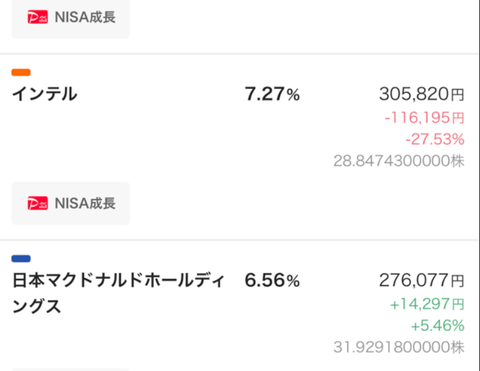Click the -27.53% loss percentage
Image resolution: width=480 pixels, height=371 pixels.
coord(435,139)
